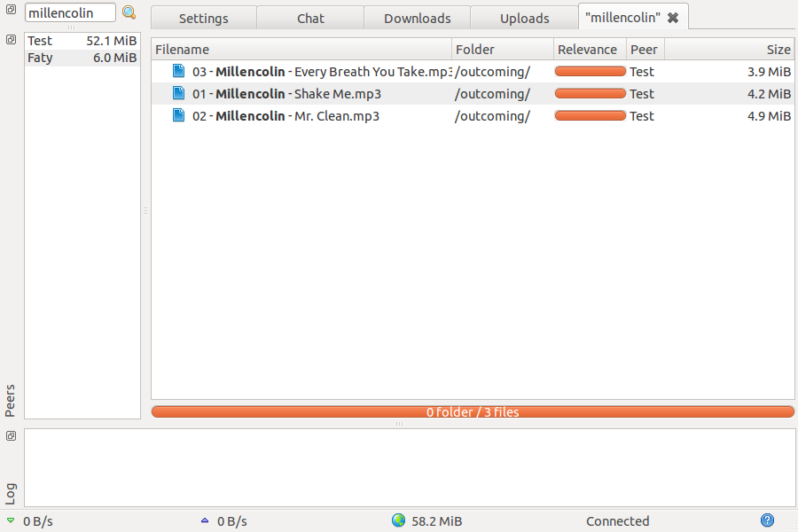
Task: Click the help question mark icon
Action: coord(767,520)
